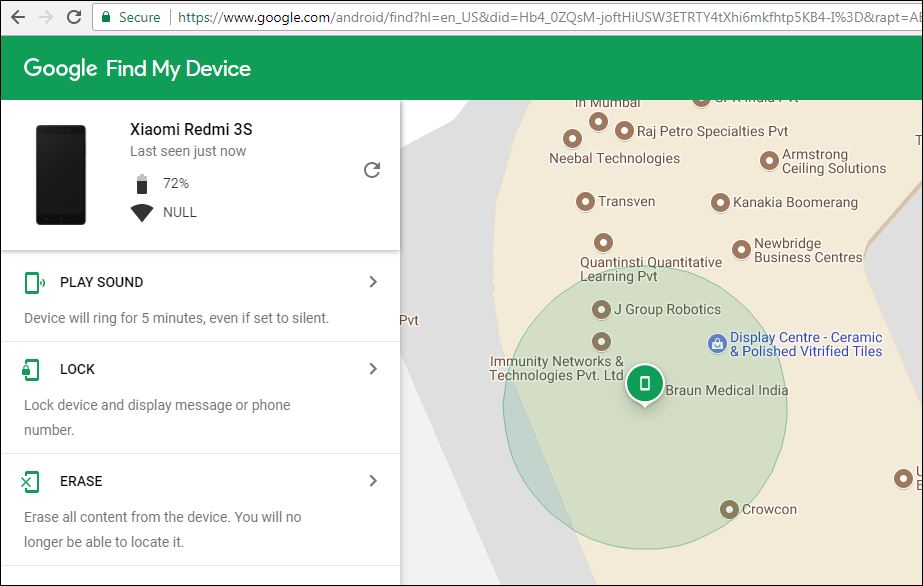
Task: Refresh the Xiaomi Redmi 3S location
Action: tap(372, 170)
